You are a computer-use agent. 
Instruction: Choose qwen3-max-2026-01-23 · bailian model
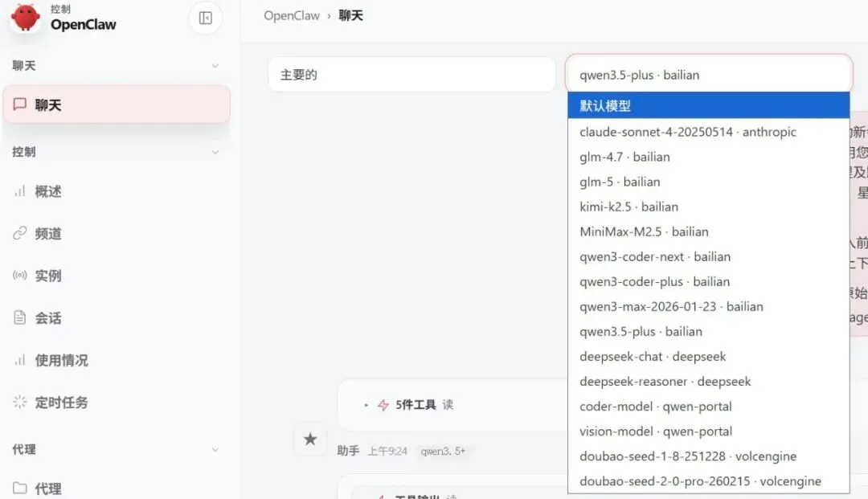tap(709, 306)
